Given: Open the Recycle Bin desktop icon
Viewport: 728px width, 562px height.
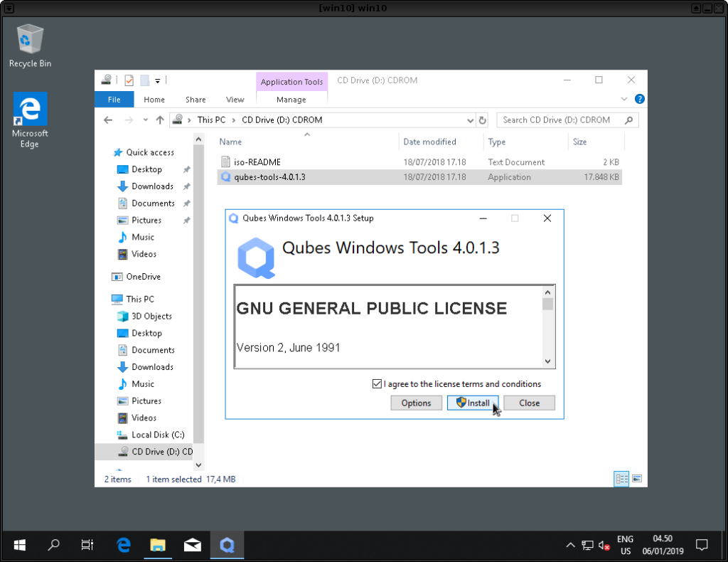Looking at the screenshot, I should (30, 46).
